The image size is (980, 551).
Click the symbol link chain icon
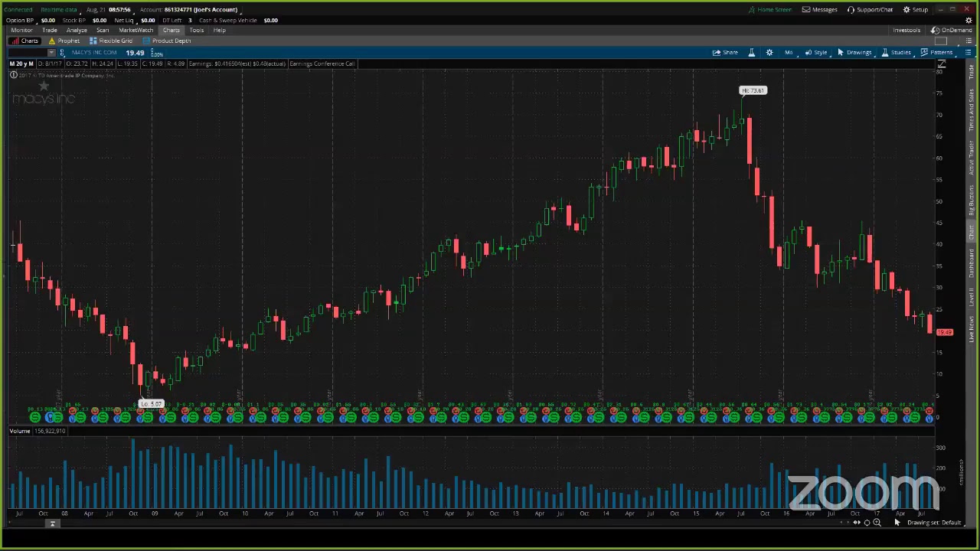(63, 53)
